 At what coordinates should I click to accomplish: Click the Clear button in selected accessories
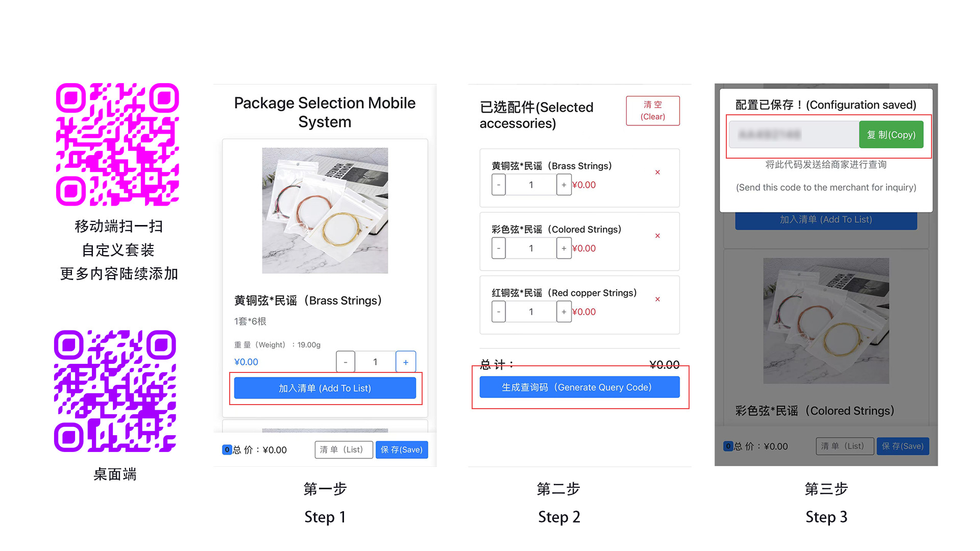click(x=653, y=111)
